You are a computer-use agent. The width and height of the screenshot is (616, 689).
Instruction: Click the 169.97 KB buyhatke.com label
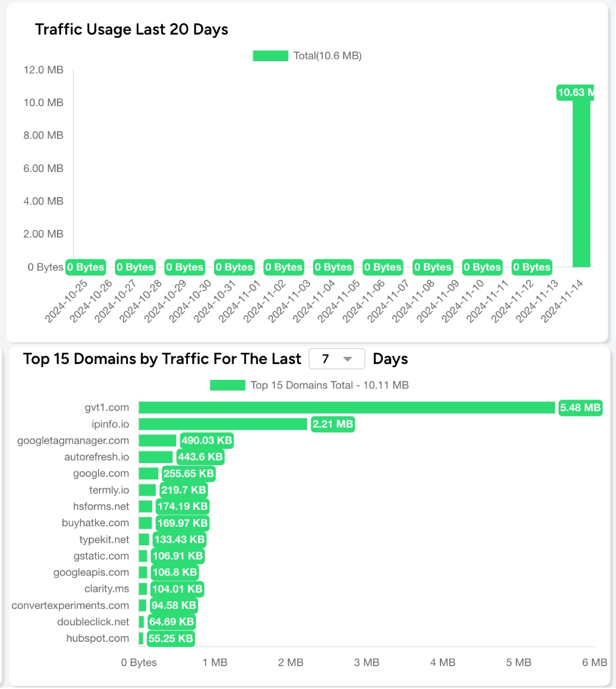(x=182, y=523)
